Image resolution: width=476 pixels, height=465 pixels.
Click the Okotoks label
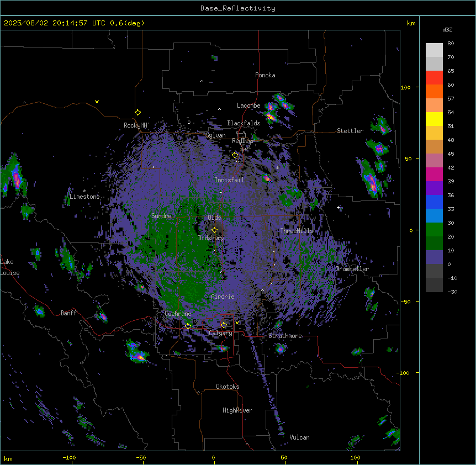(x=228, y=387)
